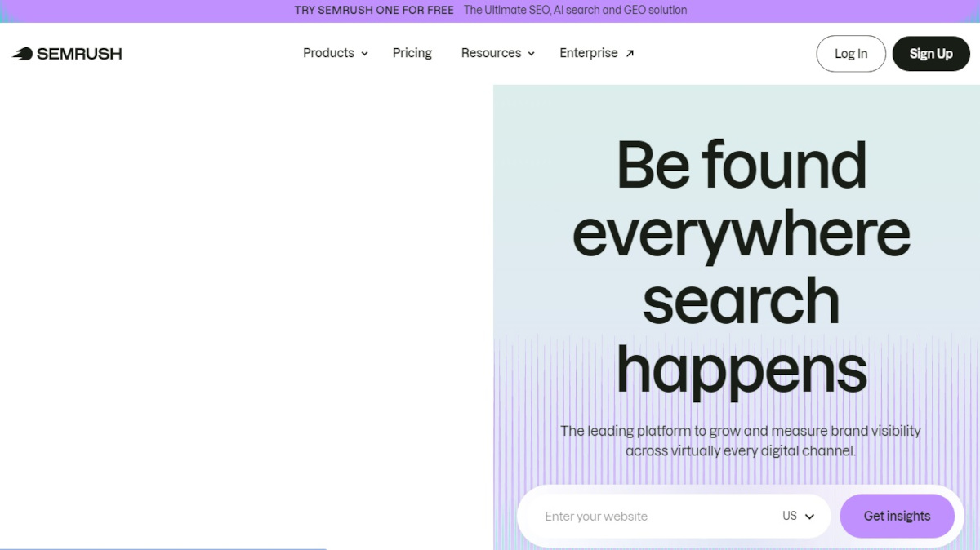980x550 pixels.
Task: Open the US country dropdown
Action: click(799, 517)
